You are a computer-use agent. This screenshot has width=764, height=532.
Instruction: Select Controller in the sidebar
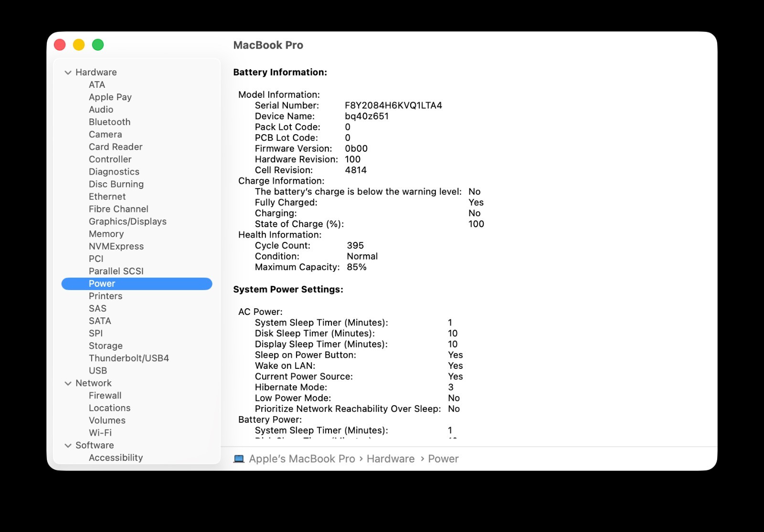click(x=110, y=159)
